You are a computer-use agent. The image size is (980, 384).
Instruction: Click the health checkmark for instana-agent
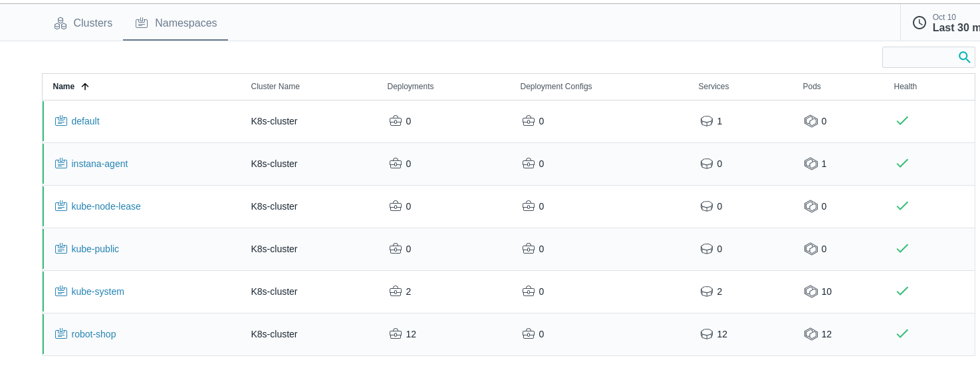[x=902, y=164]
